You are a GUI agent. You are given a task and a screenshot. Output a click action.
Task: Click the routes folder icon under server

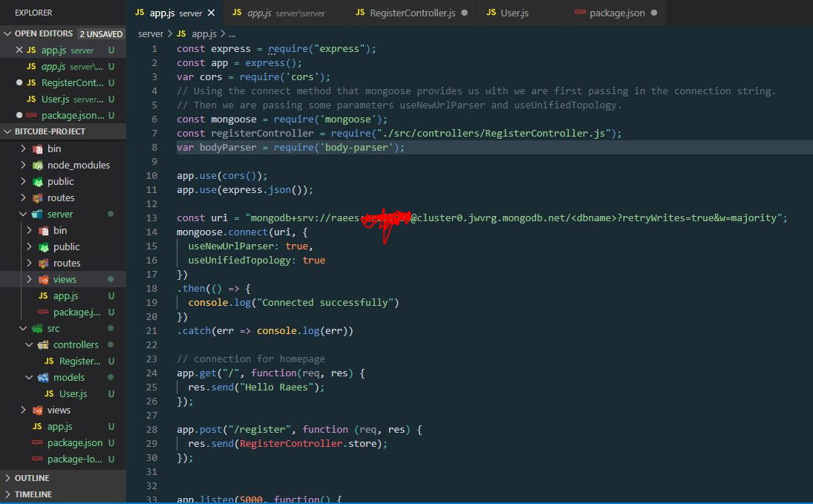tap(44, 264)
